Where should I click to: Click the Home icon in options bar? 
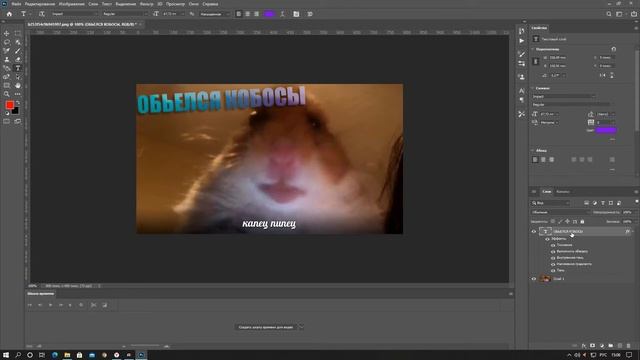pos(9,14)
